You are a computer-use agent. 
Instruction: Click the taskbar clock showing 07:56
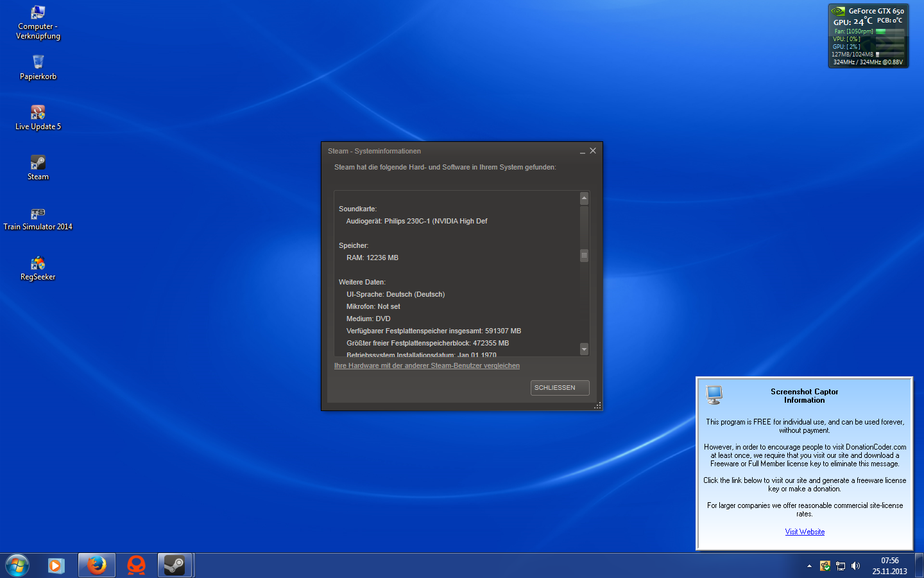coord(889,566)
